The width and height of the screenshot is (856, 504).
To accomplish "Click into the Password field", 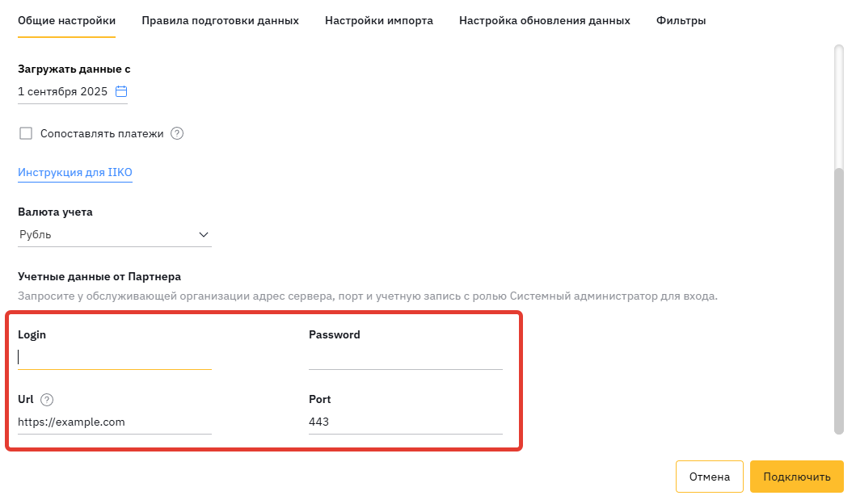I will click(x=405, y=357).
